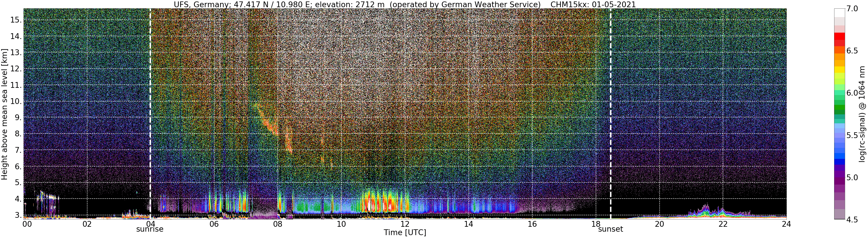Click the x-axis tick label '16'
Viewport: 868px width, 238px height.
click(532, 224)
